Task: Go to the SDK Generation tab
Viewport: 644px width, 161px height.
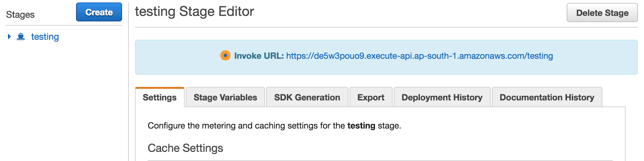Action: pyautogui.click(x=307, y=98)
